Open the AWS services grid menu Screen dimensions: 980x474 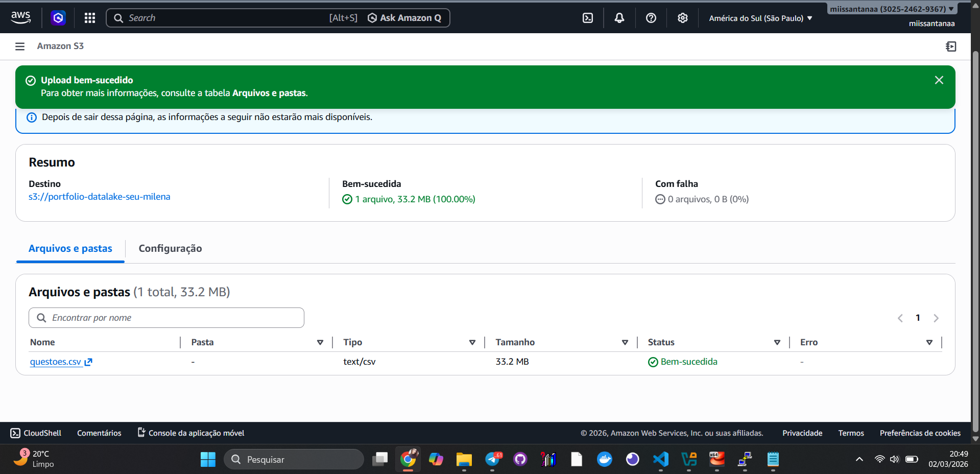[89, 17]
